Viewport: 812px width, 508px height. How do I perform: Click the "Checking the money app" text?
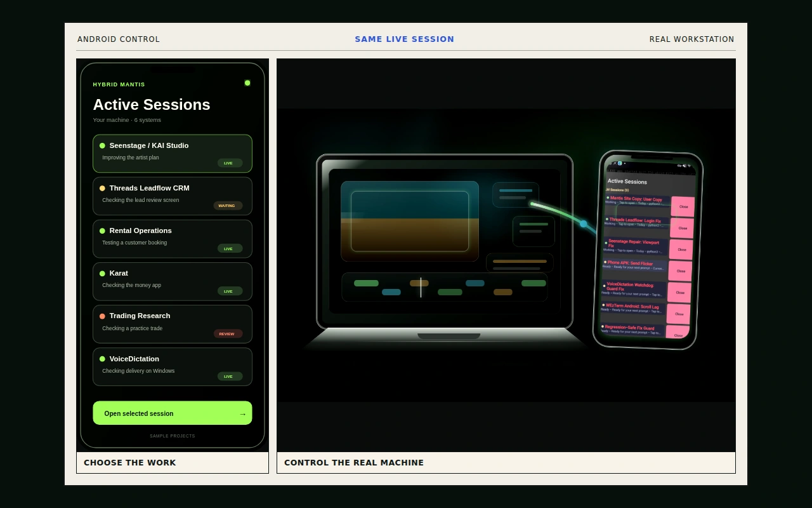pyautogui.click(x=132, y=285)
